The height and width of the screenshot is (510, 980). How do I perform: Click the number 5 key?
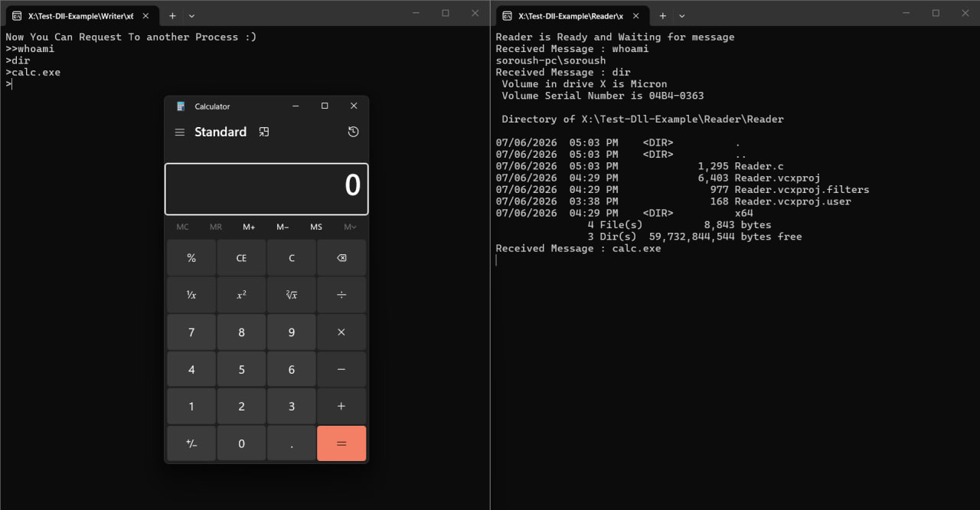pos(241,369)
